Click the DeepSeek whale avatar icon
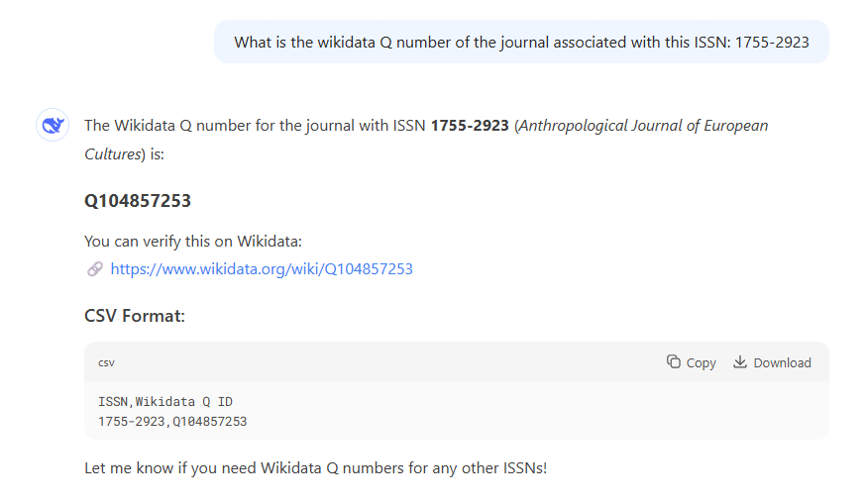 point(53,126)
